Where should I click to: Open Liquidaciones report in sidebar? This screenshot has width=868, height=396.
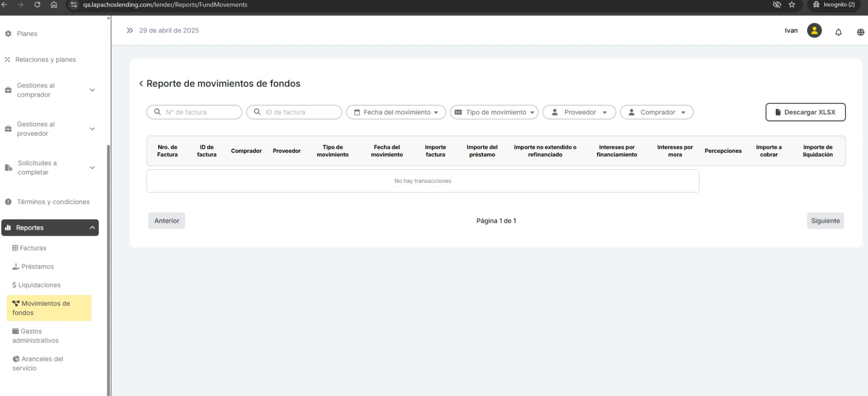39,285
